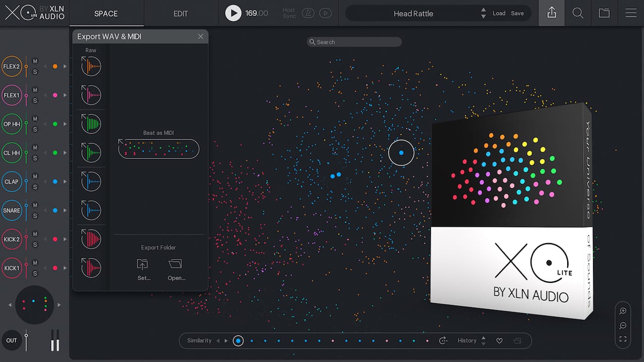
Task: Click the KICK2 volume slider
Action: (26, 239)
